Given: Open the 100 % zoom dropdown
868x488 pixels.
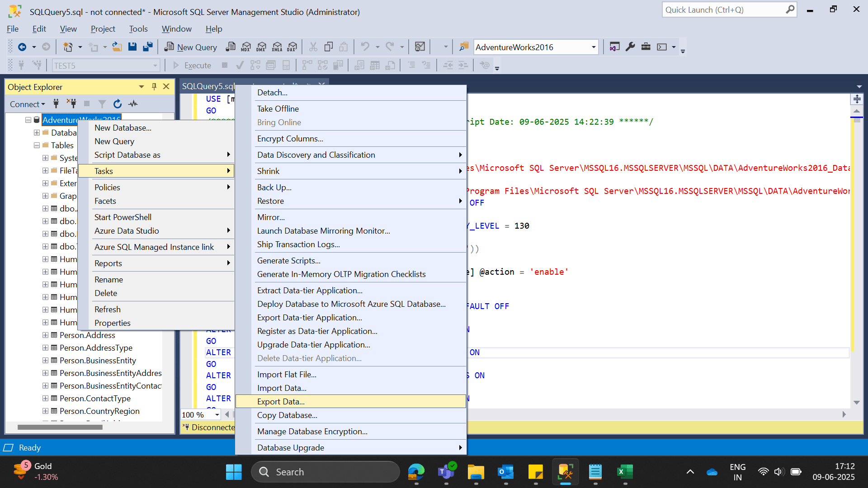Looking at the screenshot, I should [217, 415].
